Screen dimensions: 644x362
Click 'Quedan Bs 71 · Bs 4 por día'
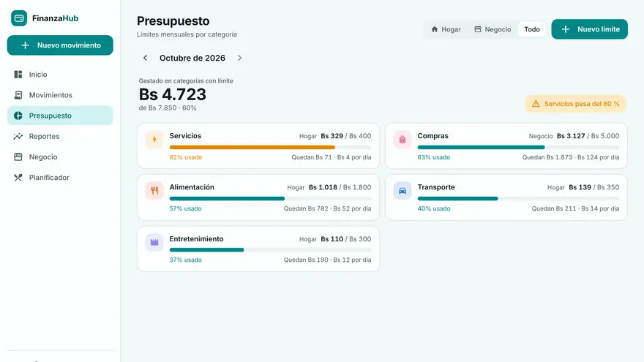(x=332, y=157)
